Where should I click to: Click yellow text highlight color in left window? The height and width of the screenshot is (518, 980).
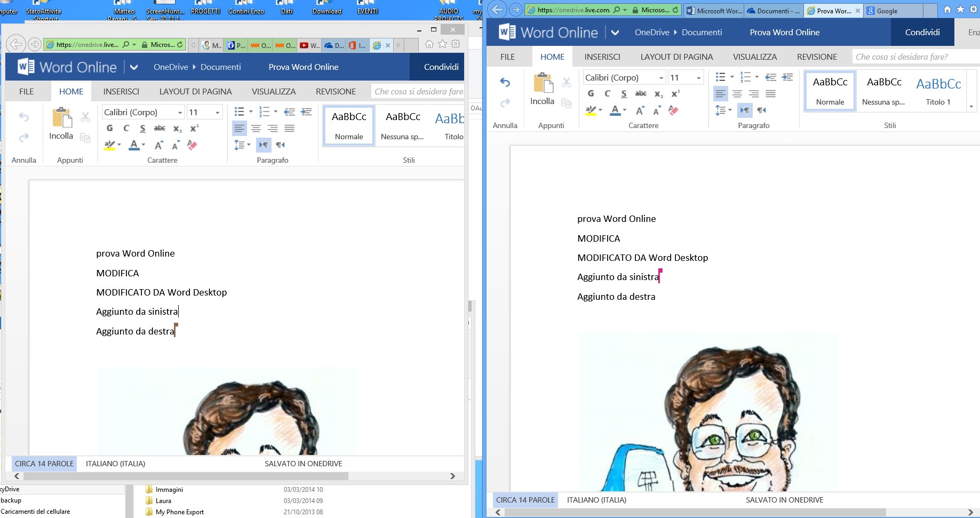(x=110, y=145)
